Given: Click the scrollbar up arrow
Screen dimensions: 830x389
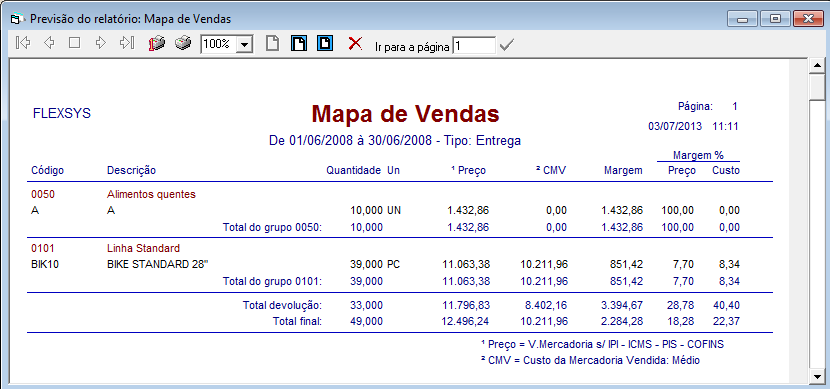Looking at the screenshot, I should click(x=817, y=66).
